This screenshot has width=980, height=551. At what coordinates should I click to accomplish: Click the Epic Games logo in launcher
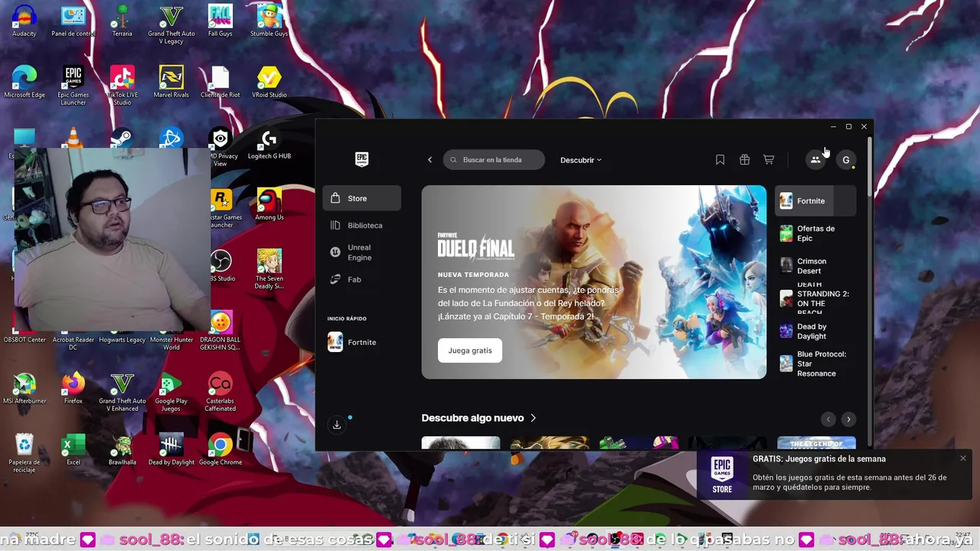362,159
